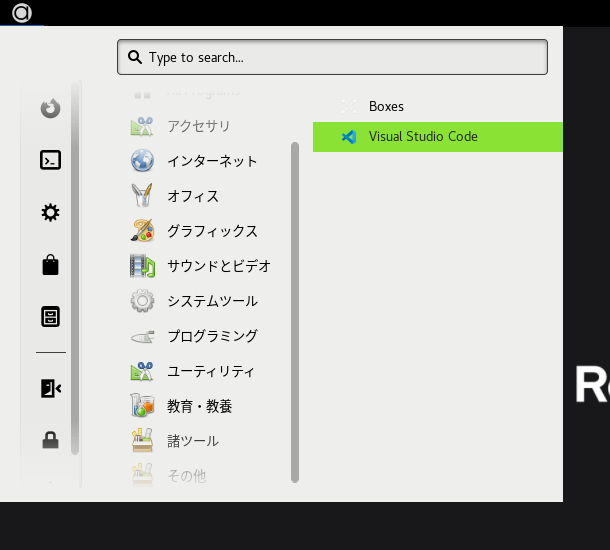Open the Files cabinet icon in sidebar

coord(51,317)
